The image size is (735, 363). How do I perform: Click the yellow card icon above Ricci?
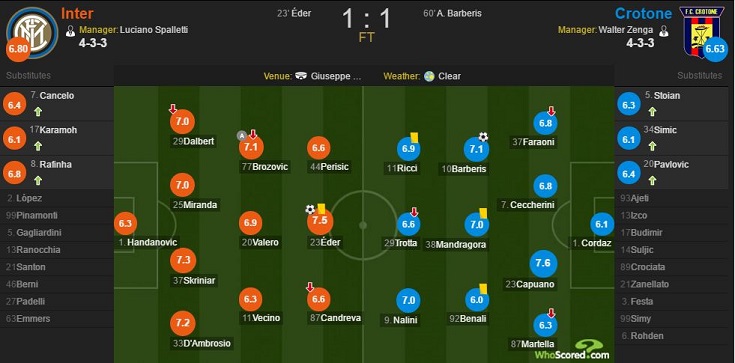[x=414, y=137]
